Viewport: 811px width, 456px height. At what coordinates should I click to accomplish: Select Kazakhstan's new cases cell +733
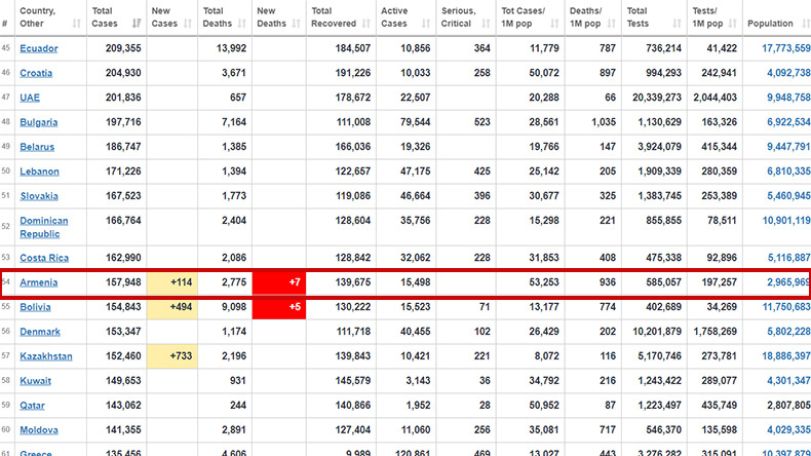(x=172, y=356)
